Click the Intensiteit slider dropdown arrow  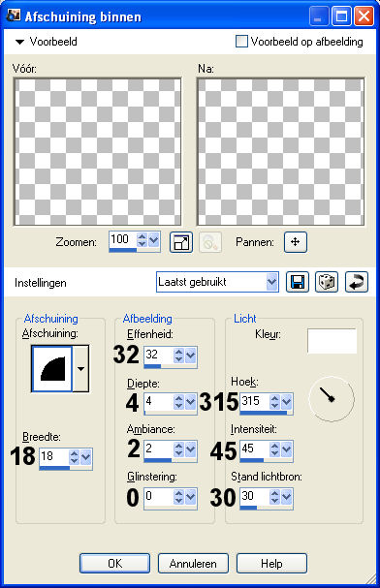pyautogui.click(x=287, y=449)
